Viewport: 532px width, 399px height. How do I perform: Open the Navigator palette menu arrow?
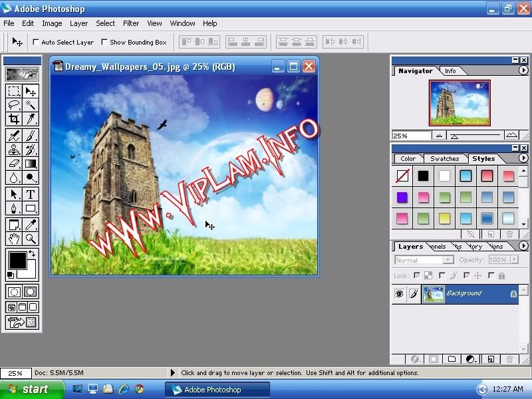523,70
